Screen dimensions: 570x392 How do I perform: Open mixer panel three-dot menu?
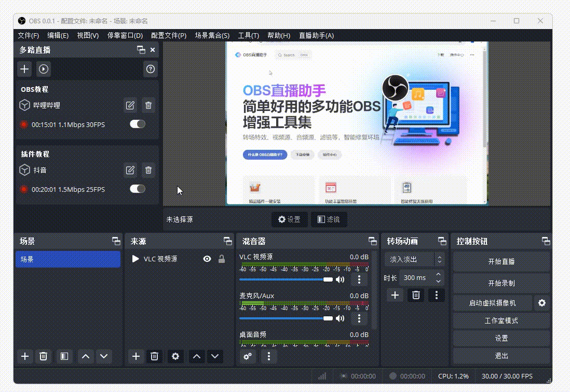click(268, 356)
